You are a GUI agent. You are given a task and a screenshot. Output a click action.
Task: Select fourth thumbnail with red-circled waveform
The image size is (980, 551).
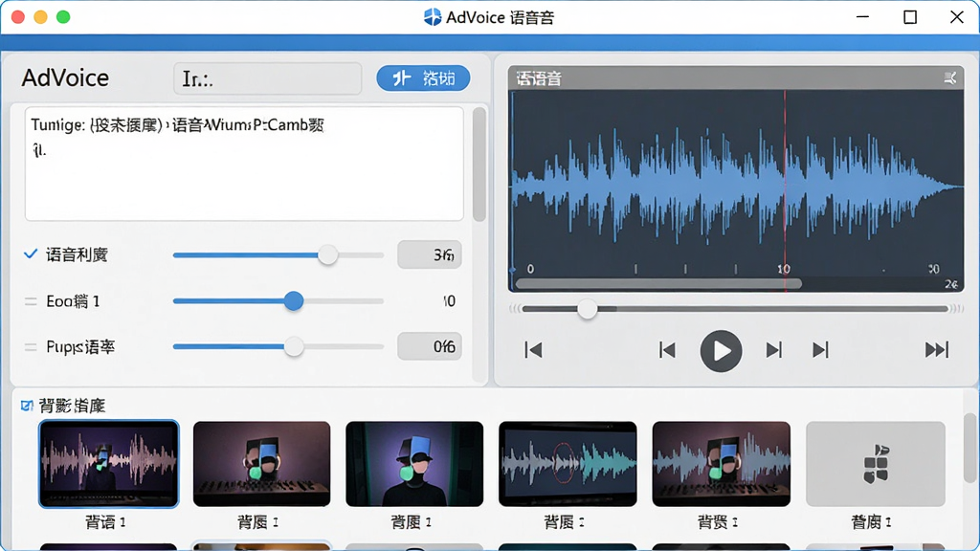(x=568, y=464)
